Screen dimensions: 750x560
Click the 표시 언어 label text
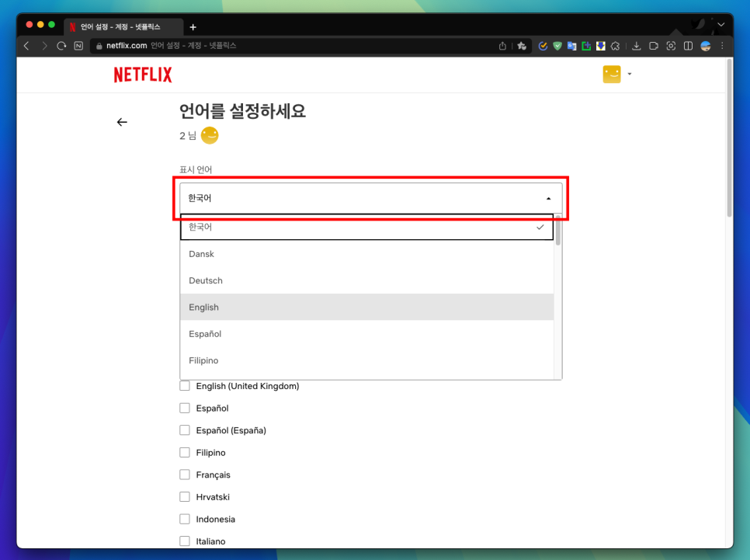point(196,169)
